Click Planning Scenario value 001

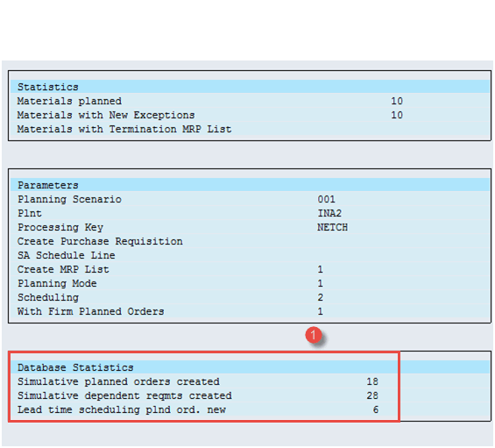click(x=326, y=199)
